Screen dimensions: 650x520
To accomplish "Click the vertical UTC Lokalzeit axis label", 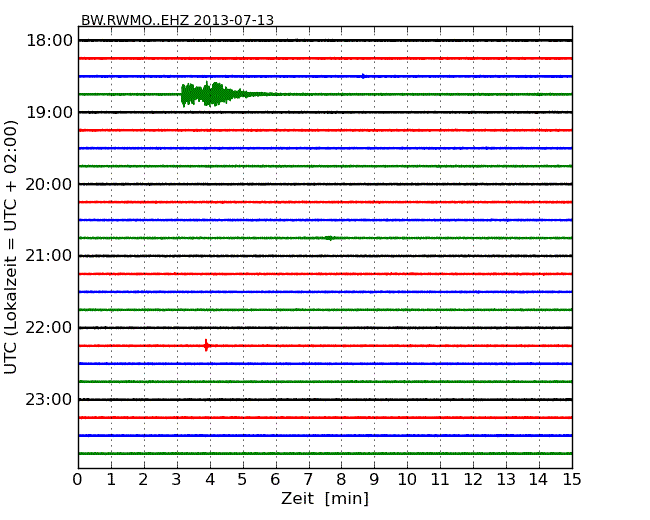I will coord(11,247).
